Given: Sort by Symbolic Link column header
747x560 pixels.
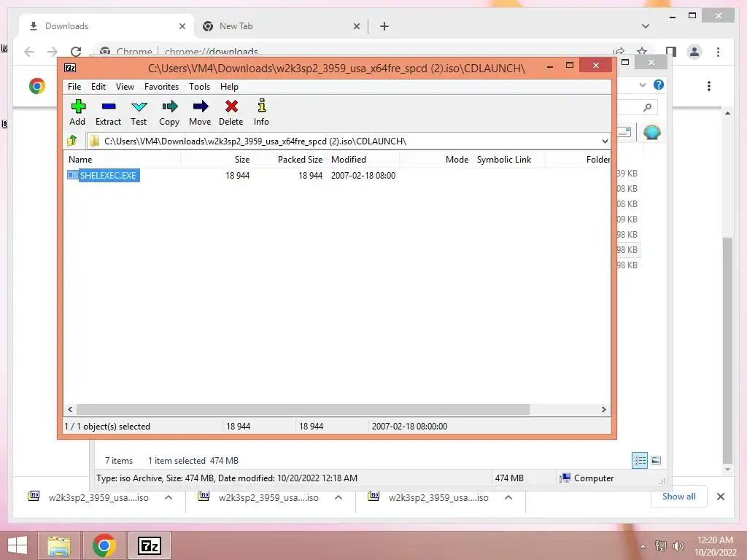Looking at the screenshot, I should click(508, 160).
